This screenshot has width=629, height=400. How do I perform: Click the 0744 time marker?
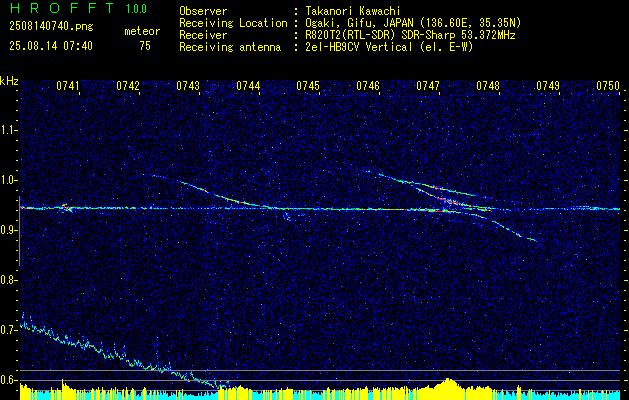tap(248, 86)
